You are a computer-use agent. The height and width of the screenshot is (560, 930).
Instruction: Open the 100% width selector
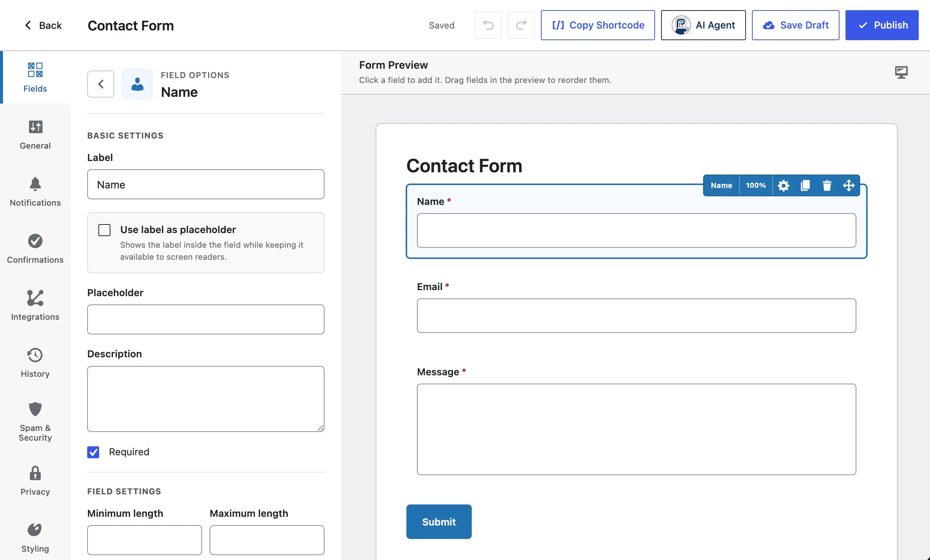756,185
